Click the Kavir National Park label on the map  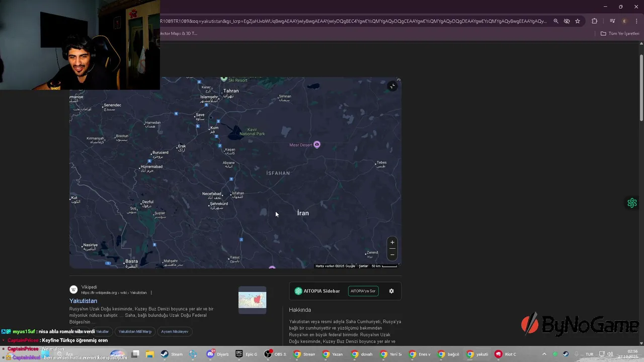(x=252, y=132)
